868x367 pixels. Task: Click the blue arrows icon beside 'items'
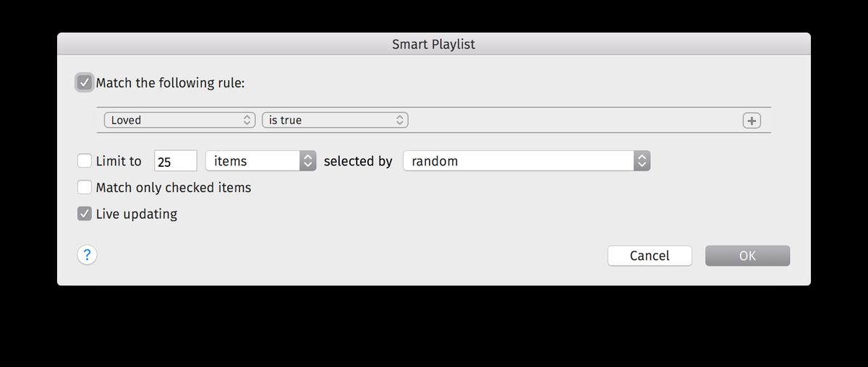(x=308, y=161)
